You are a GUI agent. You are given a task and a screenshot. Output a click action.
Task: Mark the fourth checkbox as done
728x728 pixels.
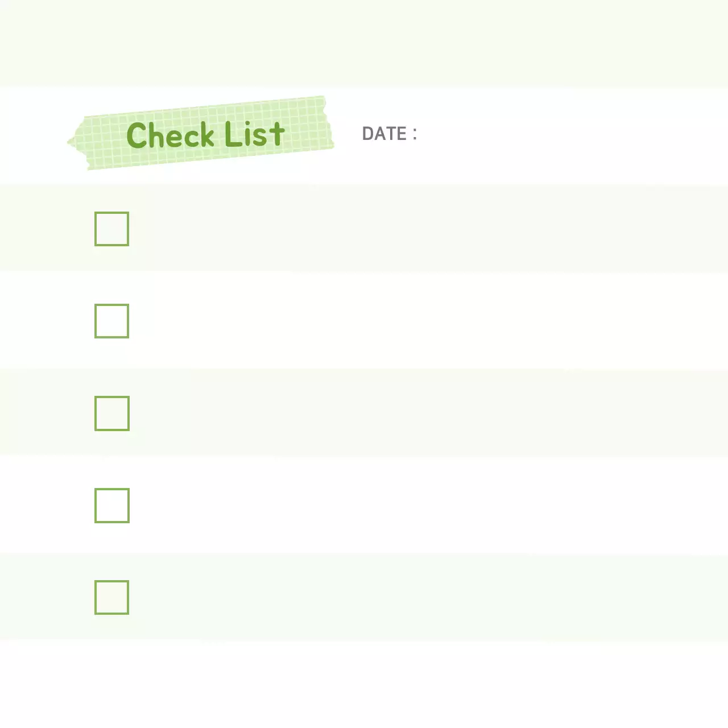click(111, 505)
